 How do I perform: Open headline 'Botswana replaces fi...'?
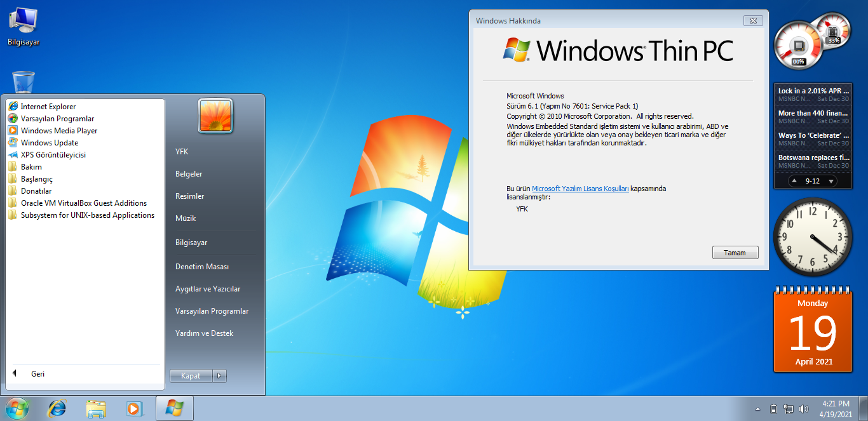pos(813,161)
